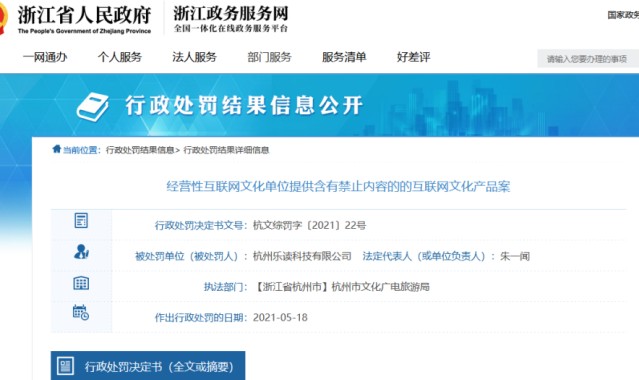Click the document icon beside 行政处罚决定书文号
Screen dimensions: 639x380
[x=81, y=221]
